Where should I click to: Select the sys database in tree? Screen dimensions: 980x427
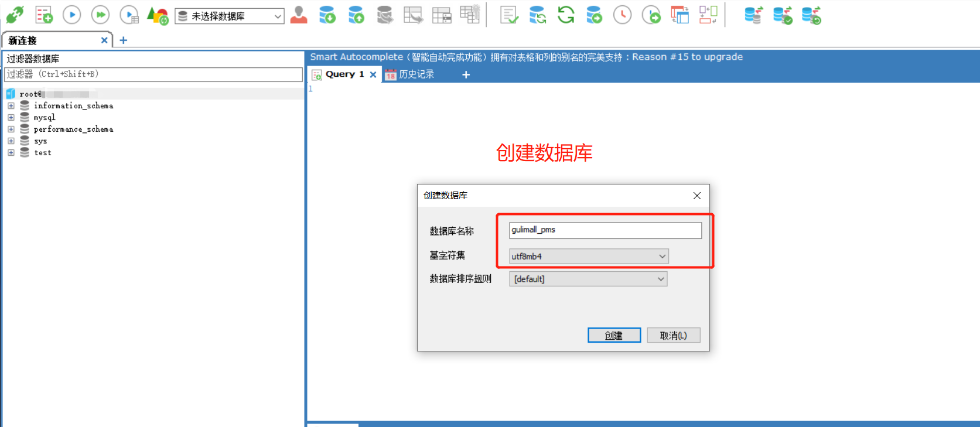[x=40, y=141]
